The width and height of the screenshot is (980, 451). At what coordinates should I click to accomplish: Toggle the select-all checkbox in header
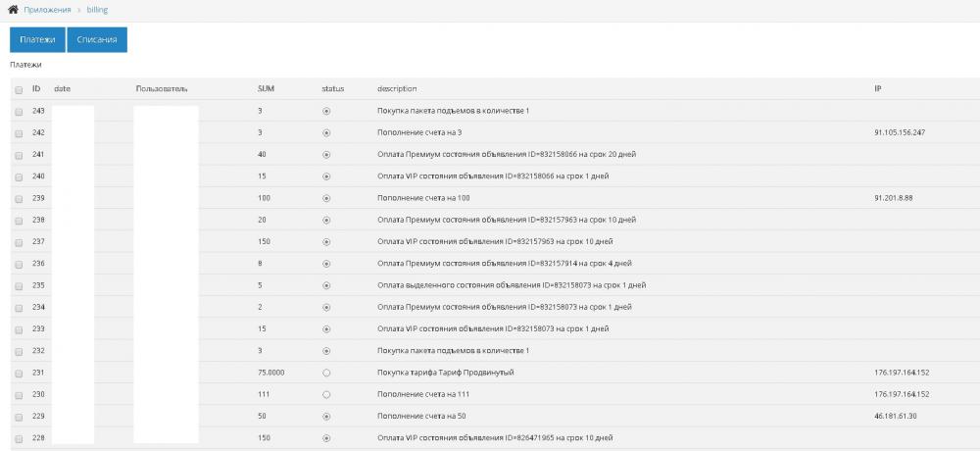(x=19, y=89)
